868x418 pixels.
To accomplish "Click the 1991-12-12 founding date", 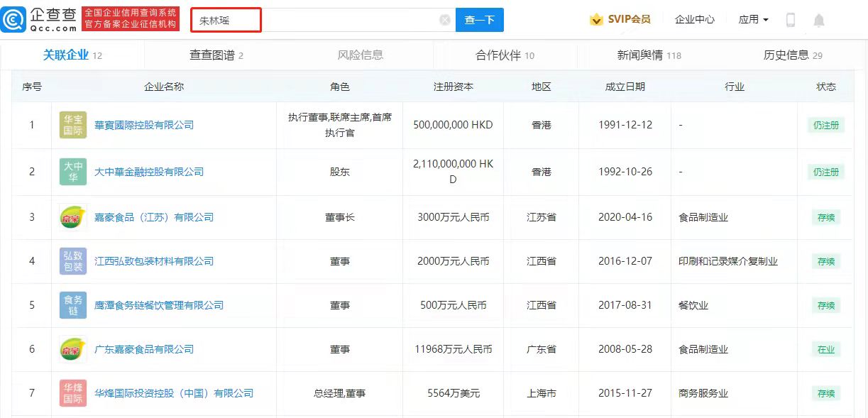I will [x=625, y=125].
